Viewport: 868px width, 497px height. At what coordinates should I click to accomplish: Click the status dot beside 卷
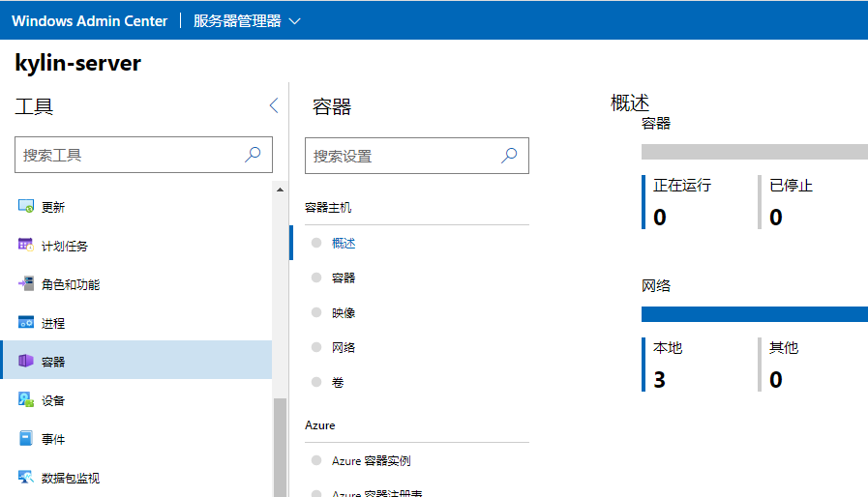[x=316, y=382]
